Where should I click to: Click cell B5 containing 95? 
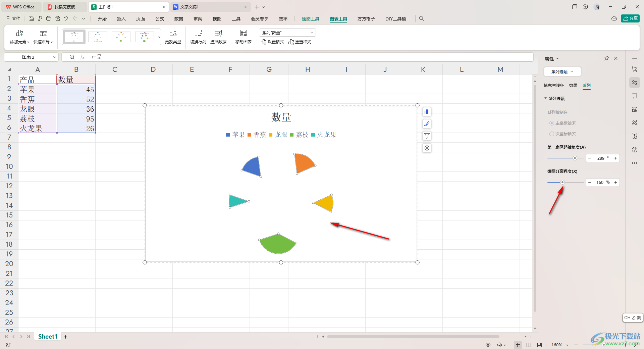coord(76,119)
